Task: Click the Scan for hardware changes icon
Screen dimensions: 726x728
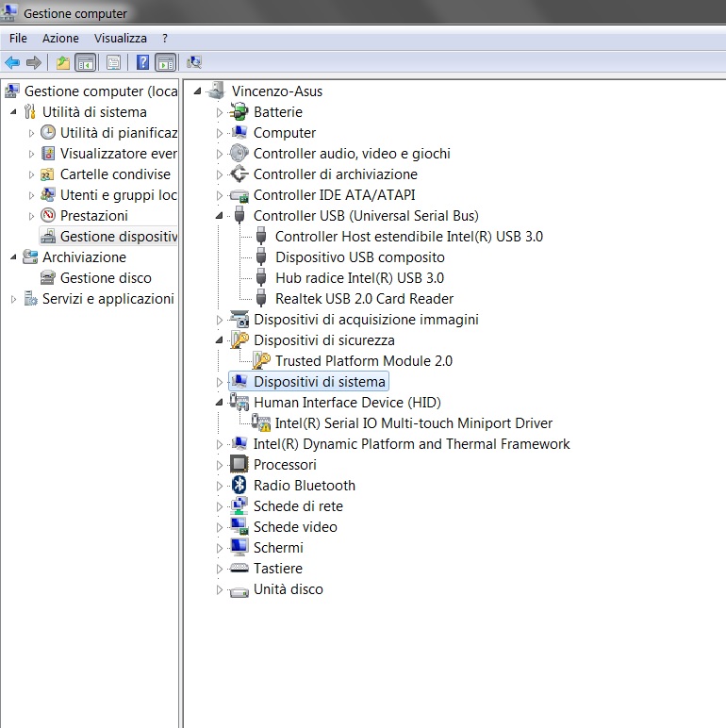Action: coord(194,62)
